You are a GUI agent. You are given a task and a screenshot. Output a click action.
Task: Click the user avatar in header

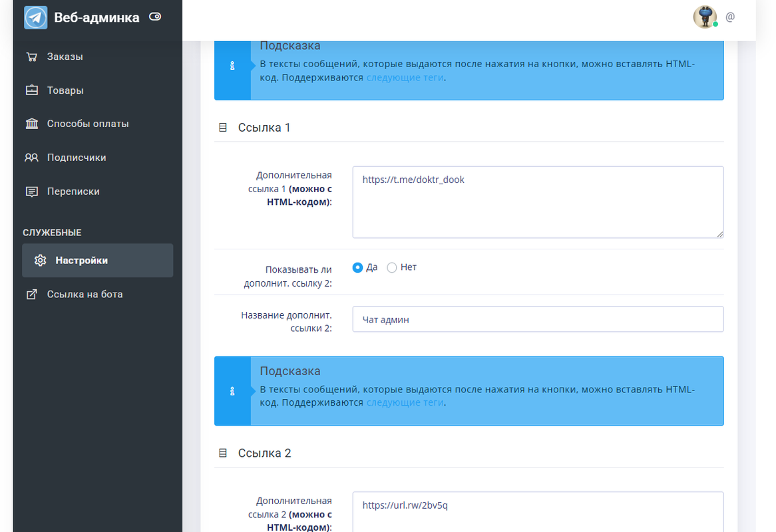pyautogui.click(x=705, y=17)
